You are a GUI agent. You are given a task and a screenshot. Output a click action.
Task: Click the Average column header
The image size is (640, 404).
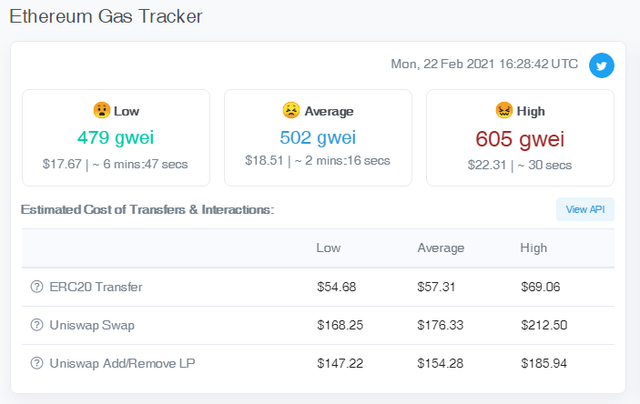pos(441,248)
